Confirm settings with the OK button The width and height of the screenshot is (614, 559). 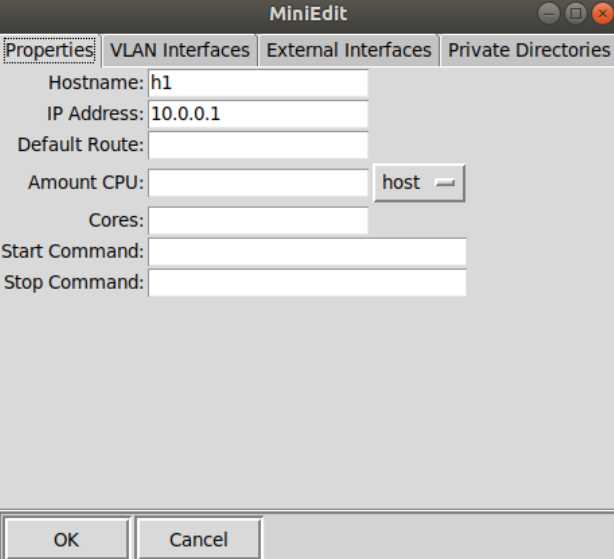pos(66,539)
